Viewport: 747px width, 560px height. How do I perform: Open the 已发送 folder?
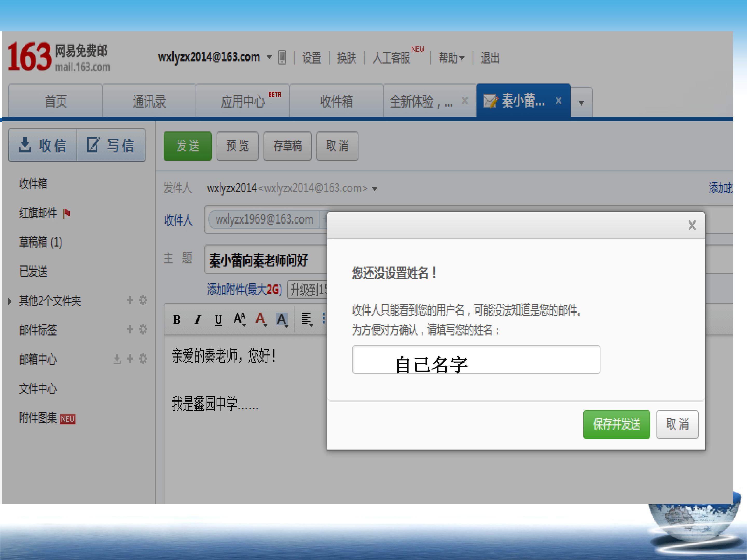(33, 271)
